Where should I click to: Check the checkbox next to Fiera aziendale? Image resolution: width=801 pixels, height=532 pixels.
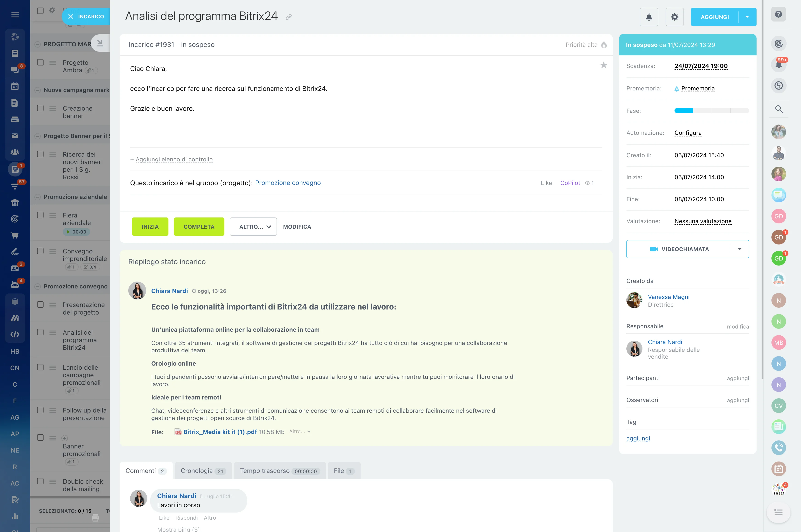pyautogui.click(x=41, y=215)
